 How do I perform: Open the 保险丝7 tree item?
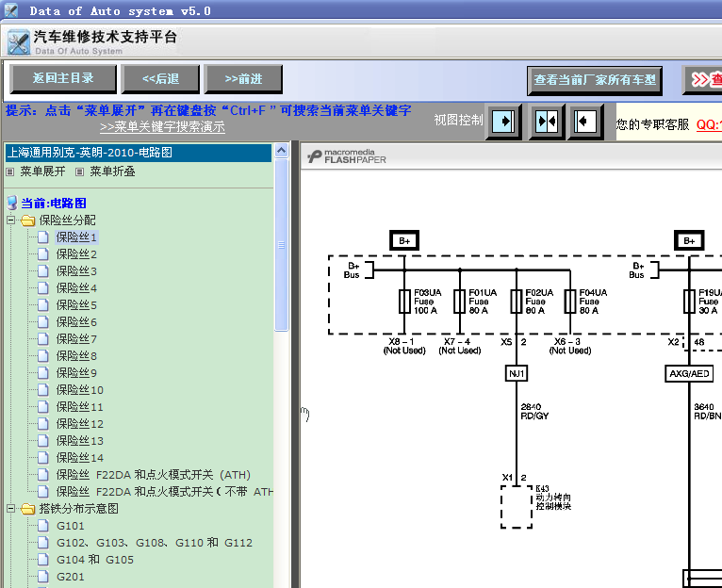click(x=76, y=339)
